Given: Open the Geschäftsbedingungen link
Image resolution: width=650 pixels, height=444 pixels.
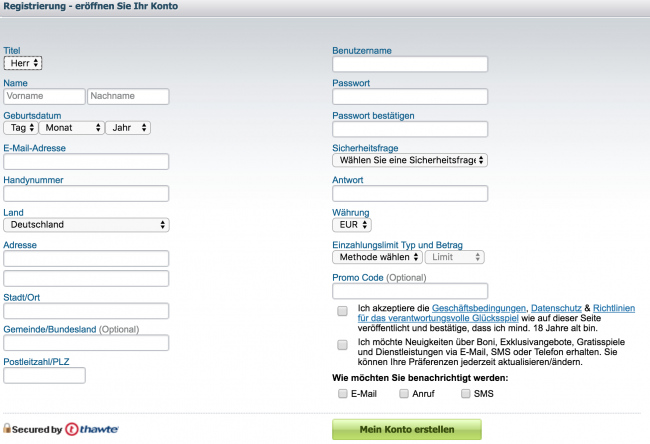Looking at the screenshot, I should pyautogui.click(x=479, y=308).
